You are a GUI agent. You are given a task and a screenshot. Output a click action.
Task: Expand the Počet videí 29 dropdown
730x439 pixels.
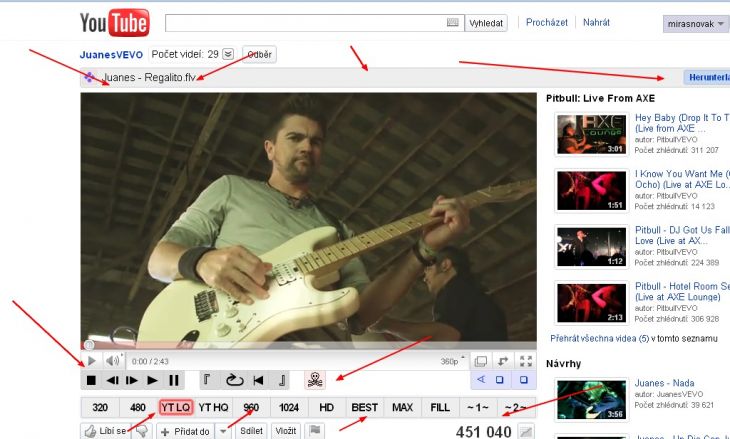coord(228,54)
